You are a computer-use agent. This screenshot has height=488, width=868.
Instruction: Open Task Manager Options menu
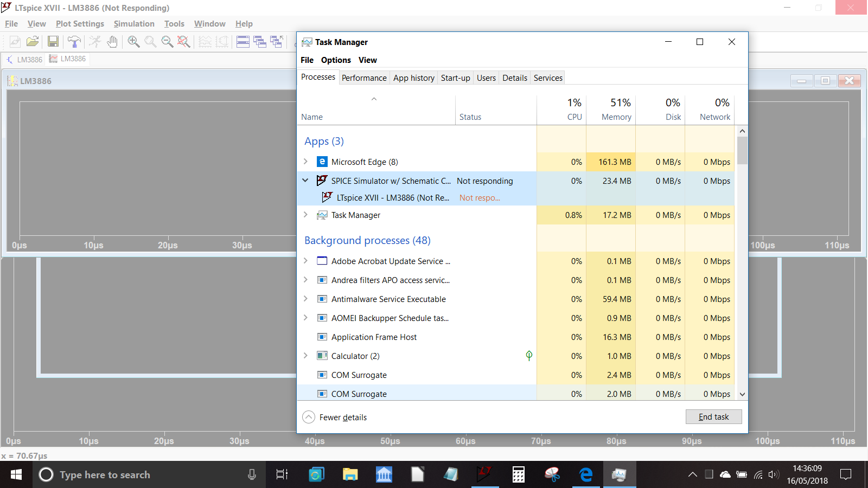point(336,60)
